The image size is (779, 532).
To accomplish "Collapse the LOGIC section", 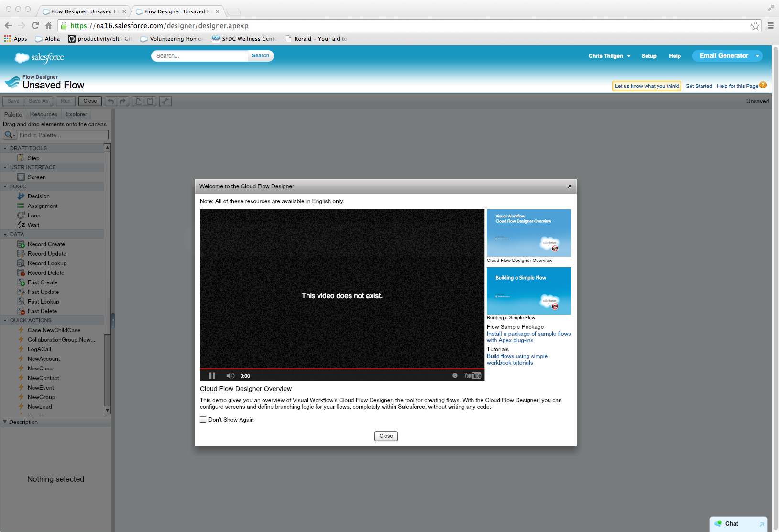I will pyautogui.click(x=5, y=186).
